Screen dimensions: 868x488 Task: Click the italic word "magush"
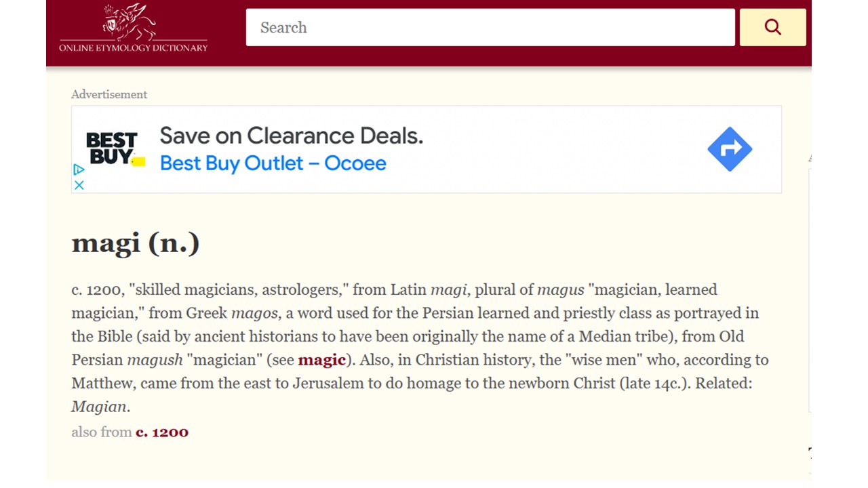point(155,360)
